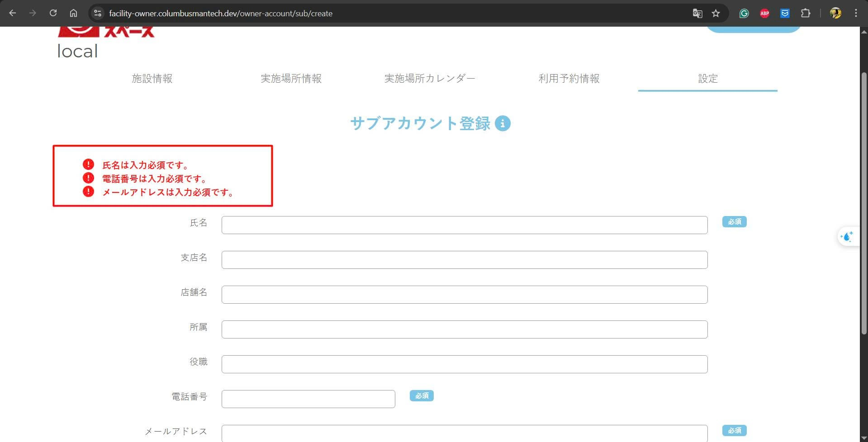View site information in address bar
Screen dimensions: 868x442
pyautogui.click(x=98, y=14)
